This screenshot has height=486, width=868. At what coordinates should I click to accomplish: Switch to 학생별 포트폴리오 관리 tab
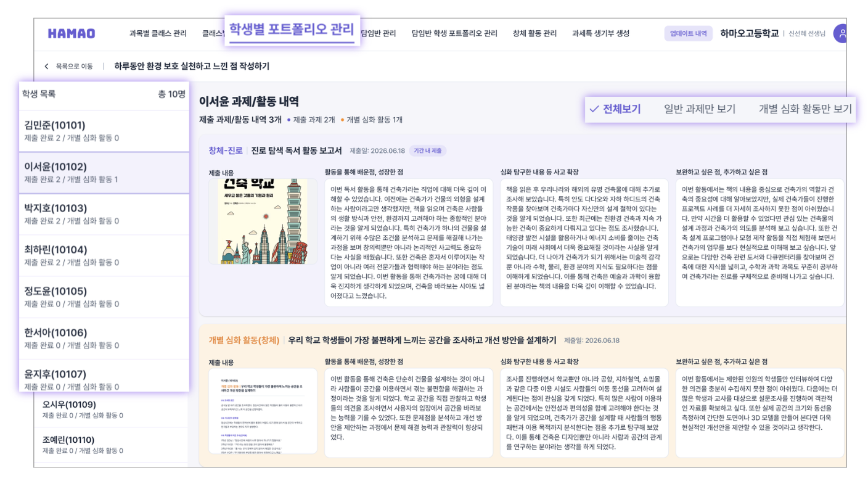coord(292,30)
